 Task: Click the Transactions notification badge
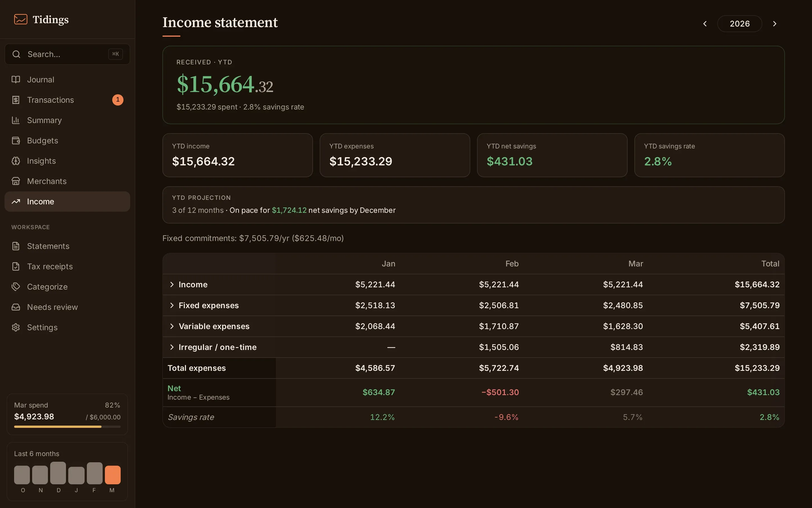[118, 100]
